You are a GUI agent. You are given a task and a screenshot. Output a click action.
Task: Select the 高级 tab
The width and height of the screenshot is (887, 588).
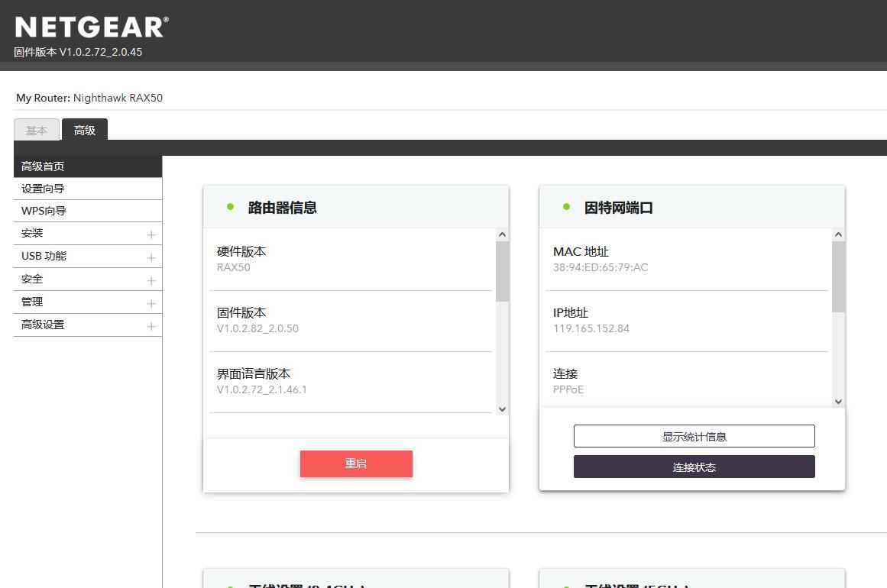(85, 131)
